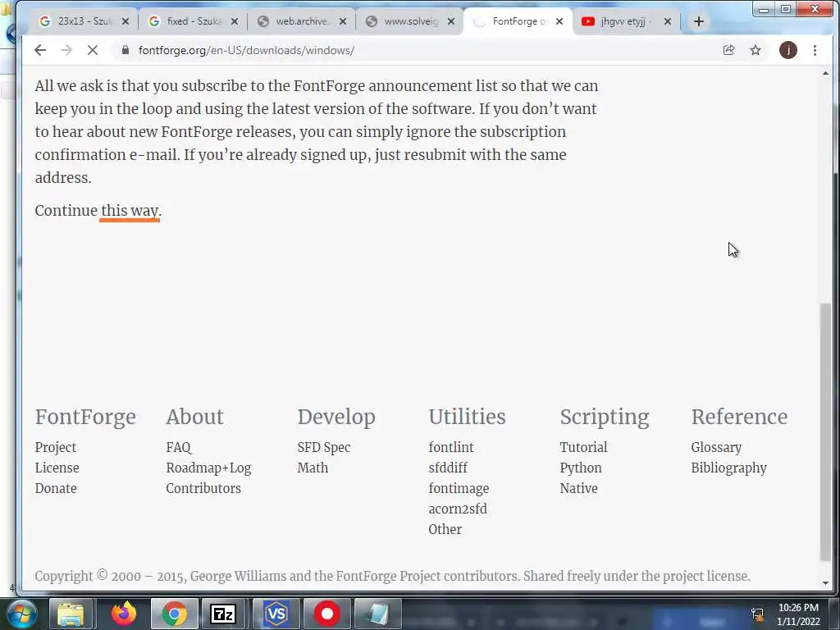Viewport: 840px width, 630px height.
Task: Open the Native scripting link
Action: (578, 488)
